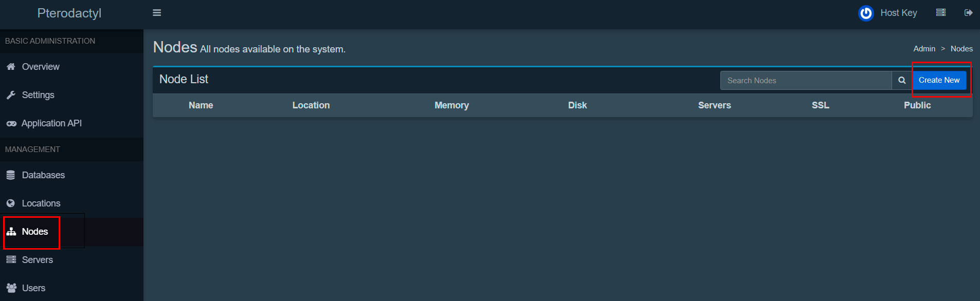Click the Memory column header
The height and width of the screenshot is (301, 980).
pyautogui.click(x=451, y=105)
